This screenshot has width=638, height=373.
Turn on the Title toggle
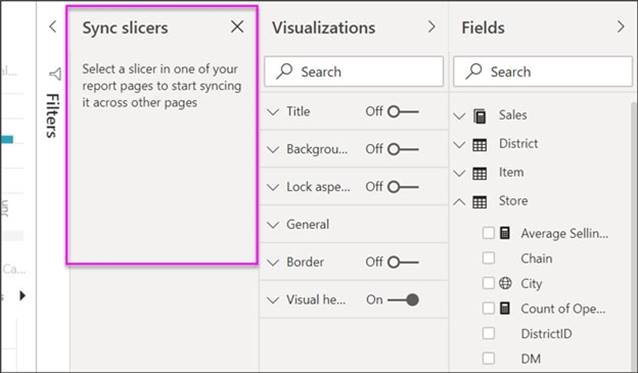click(x=403, y=111)
